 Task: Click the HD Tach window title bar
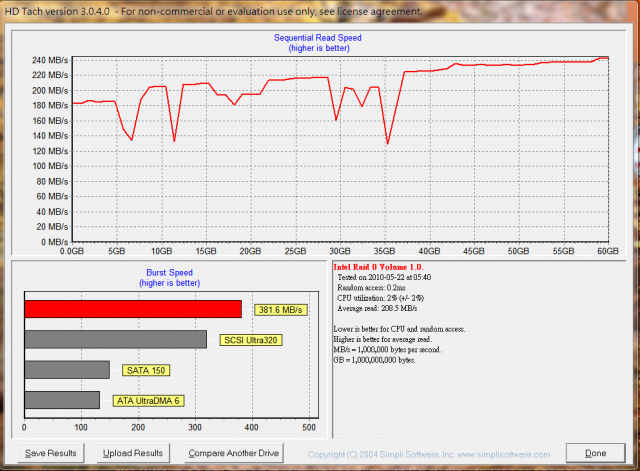(320, 11)
